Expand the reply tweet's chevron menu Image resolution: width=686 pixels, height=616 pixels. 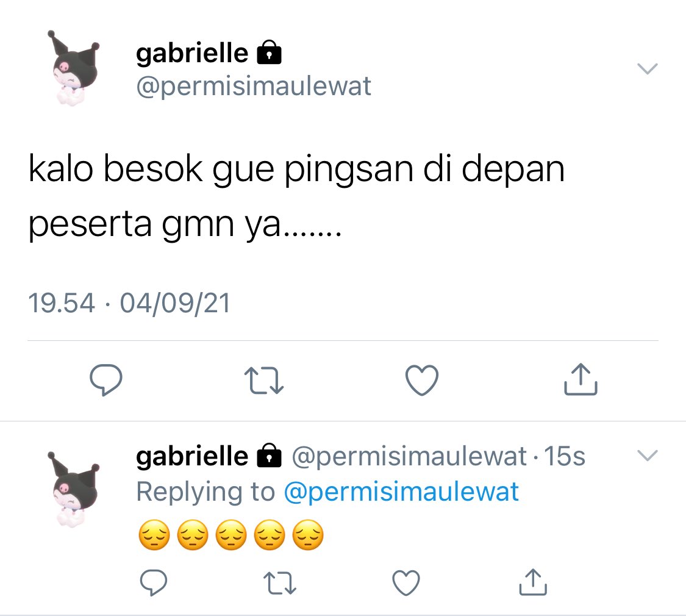click(647, 456)
